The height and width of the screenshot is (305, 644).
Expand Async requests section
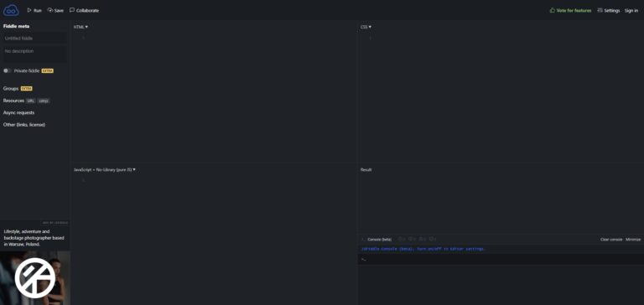point(19,112)
